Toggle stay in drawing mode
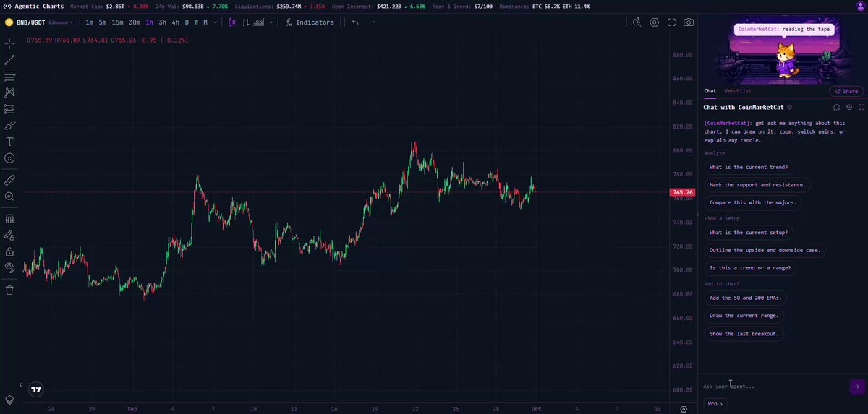 (x=9, y=236)
